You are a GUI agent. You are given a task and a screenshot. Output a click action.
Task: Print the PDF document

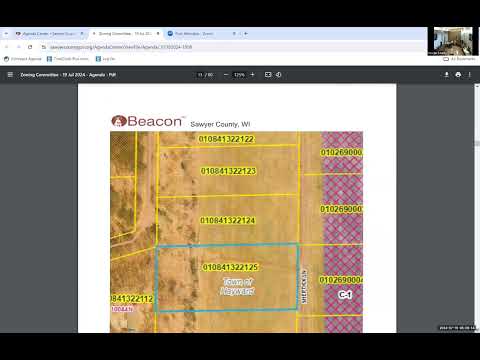pyautogui.click(x=458, y=75)
